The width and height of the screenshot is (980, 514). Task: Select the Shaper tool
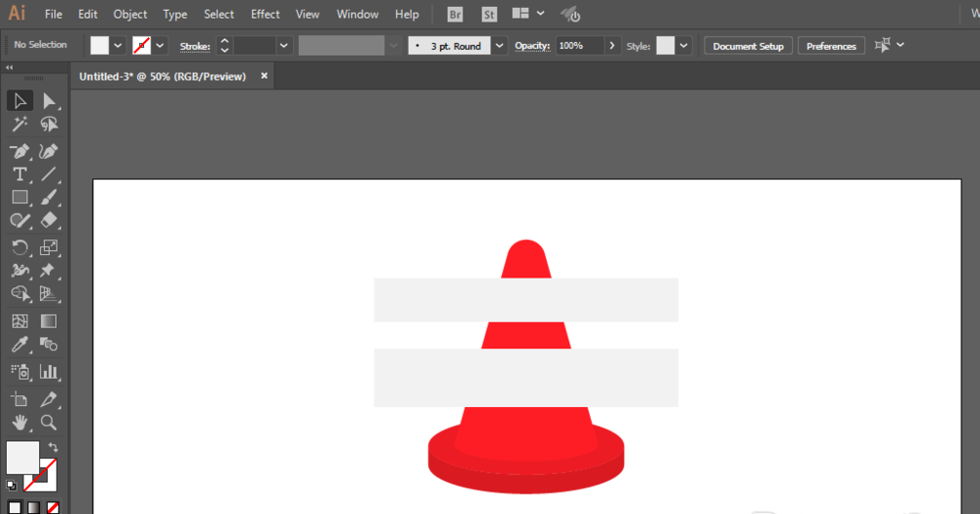click(20, 221)
